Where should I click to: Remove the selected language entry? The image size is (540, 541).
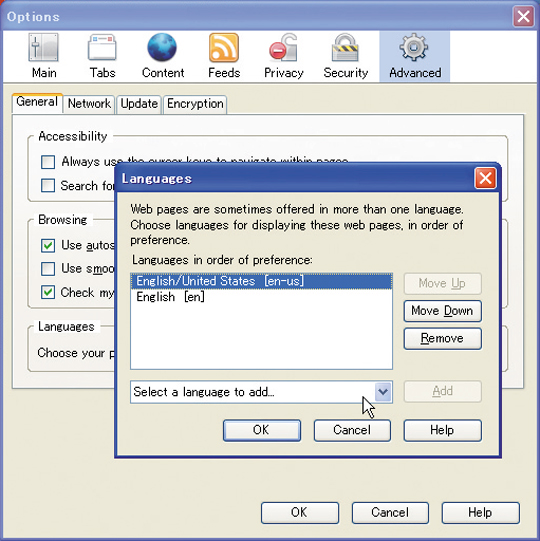click(x=442, y=338)
